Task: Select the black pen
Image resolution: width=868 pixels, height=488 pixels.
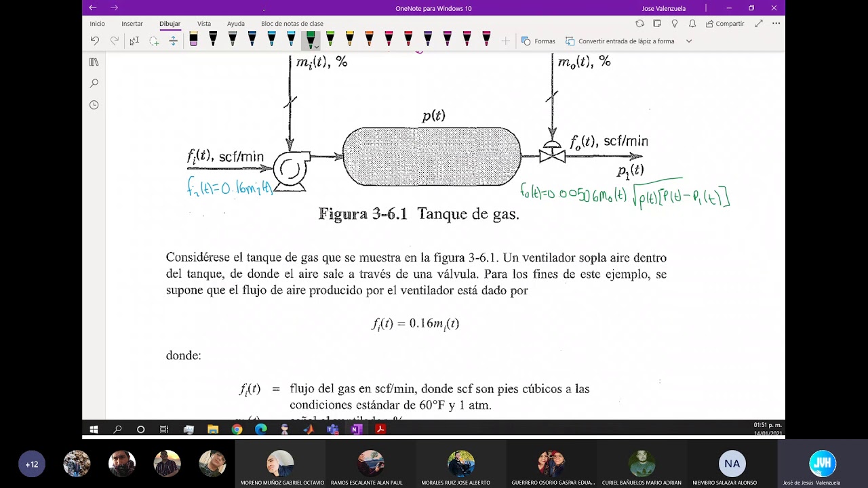Action: coord(213,40)
